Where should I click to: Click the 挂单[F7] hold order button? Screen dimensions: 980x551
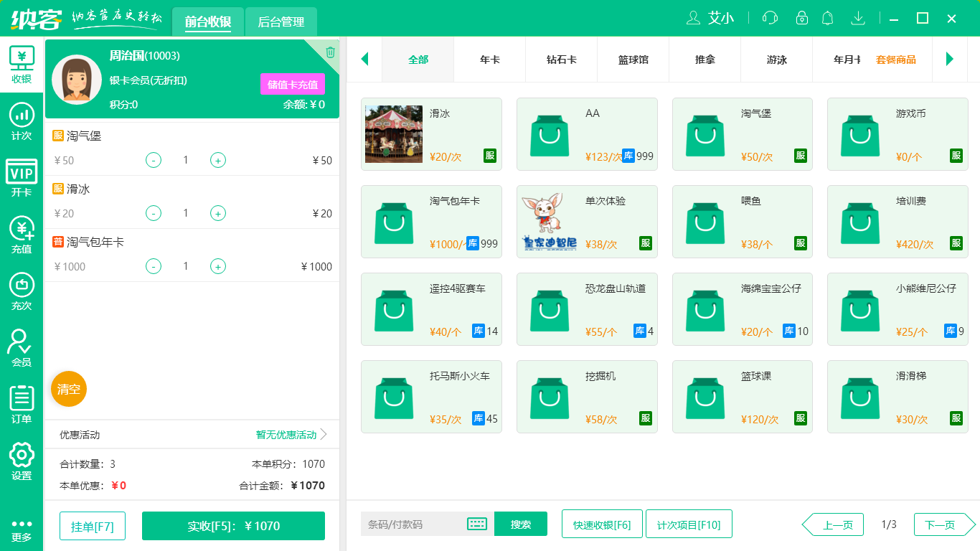(x=93, y=526)
